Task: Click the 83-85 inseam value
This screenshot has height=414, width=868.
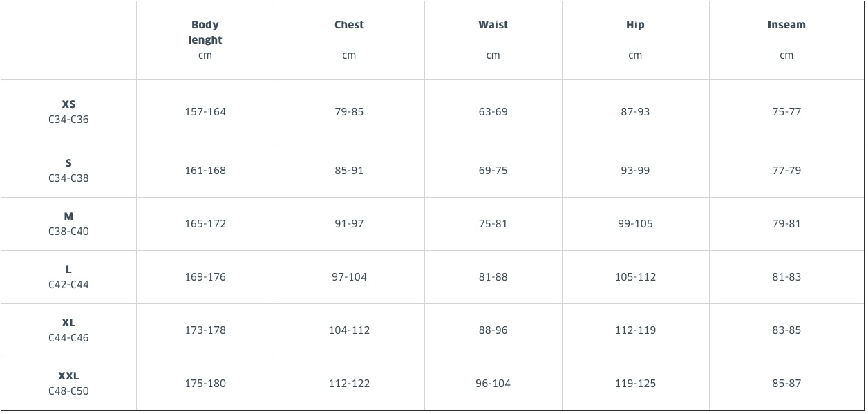Action: [x=786, y=330]
